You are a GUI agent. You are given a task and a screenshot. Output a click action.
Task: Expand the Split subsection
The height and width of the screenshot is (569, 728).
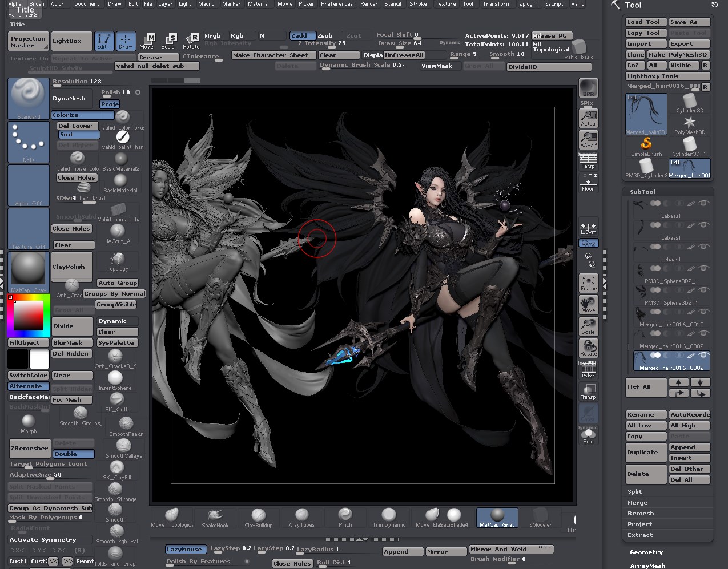635,492
